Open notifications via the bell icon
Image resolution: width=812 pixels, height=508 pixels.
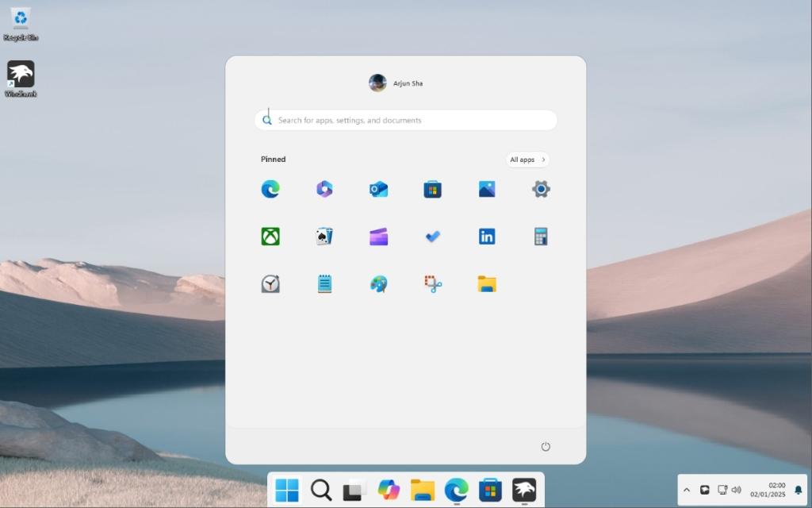(x=799, y=490)
